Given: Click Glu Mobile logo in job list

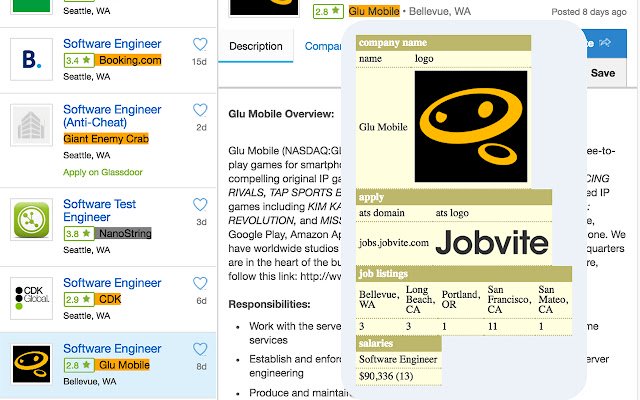Looking at the screenshot, I should point(31,364).
